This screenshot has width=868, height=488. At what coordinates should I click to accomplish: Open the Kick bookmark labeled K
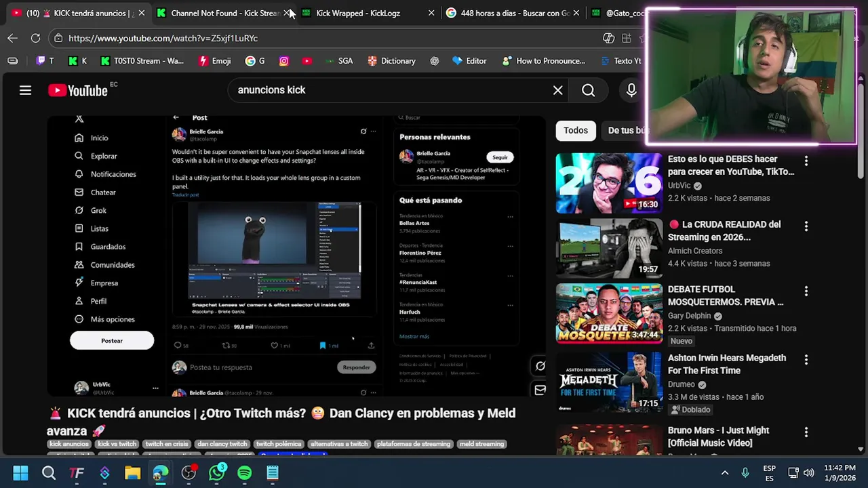[x=77, y=61]
